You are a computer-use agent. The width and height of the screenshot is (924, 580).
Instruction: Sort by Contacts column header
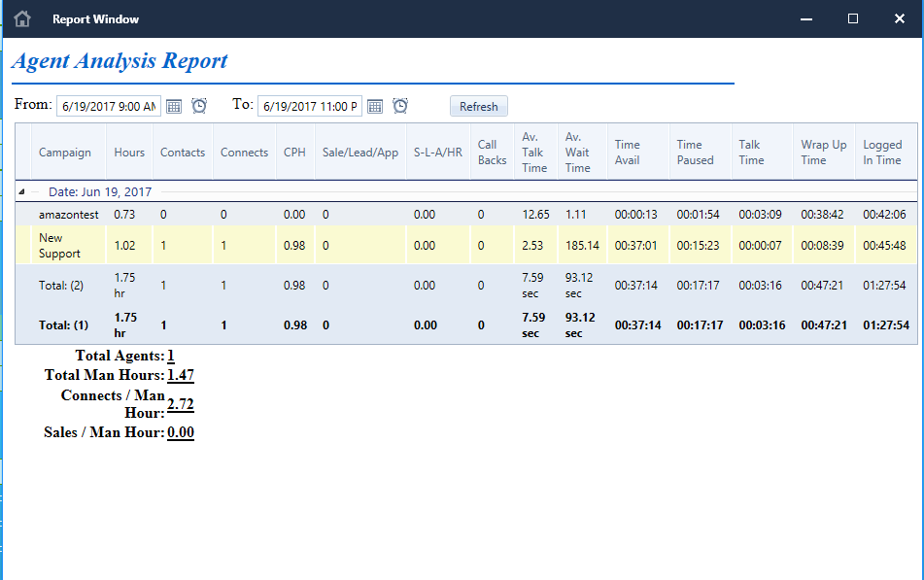[x=183, y=153]
